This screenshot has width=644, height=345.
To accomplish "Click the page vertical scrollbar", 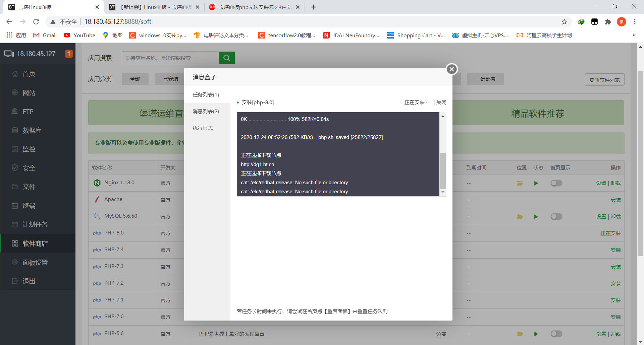I will 640,164.
